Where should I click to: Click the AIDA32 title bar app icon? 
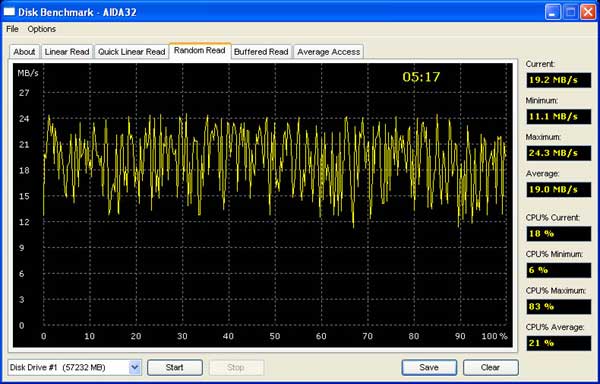(9, 11)
